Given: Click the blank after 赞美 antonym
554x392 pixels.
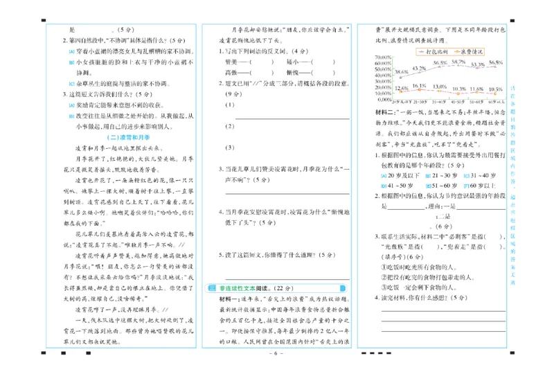Looking at the screenshot, I should [x=262, y=62].
